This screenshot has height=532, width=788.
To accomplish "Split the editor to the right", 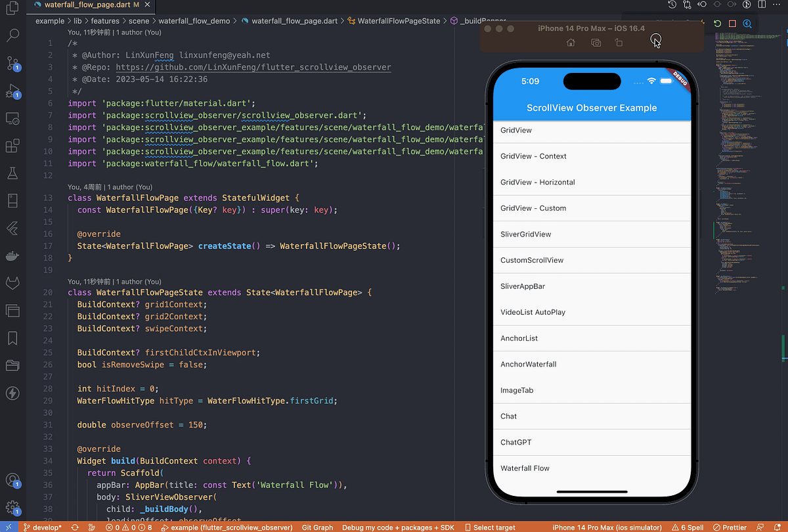I will tap(761, 5).
